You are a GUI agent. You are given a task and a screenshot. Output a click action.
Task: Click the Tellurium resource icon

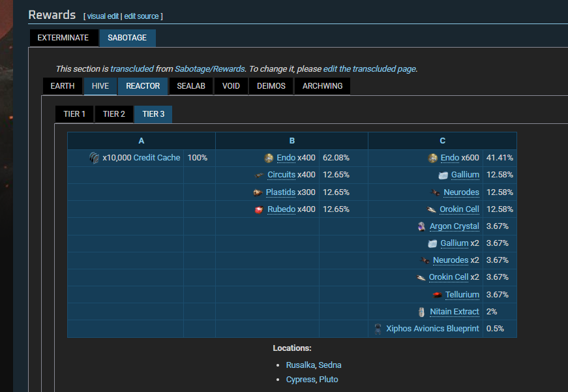pyautogui.click(x=437, y=295)
